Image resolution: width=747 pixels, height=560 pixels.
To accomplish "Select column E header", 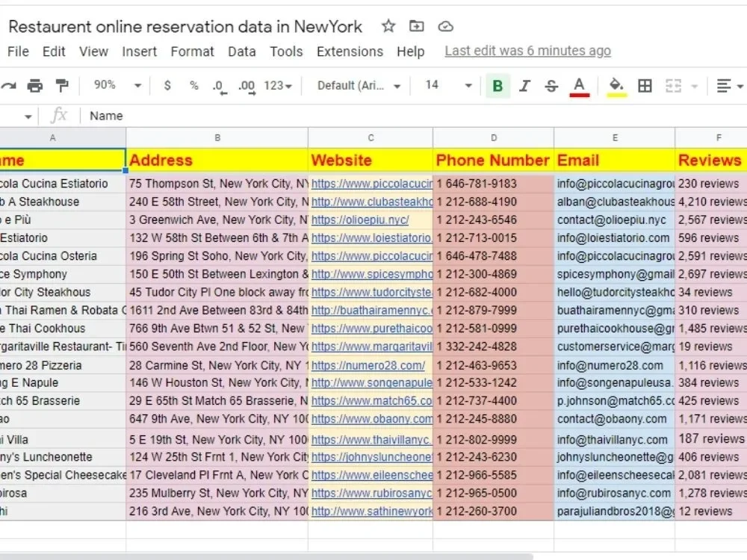I will 615,137.
